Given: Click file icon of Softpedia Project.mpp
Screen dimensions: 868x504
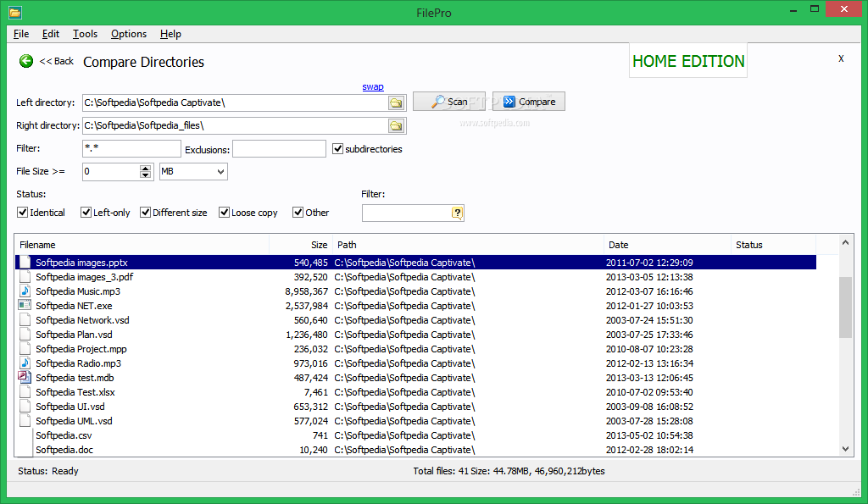Looking at the screenshot, I should [25, 348].
